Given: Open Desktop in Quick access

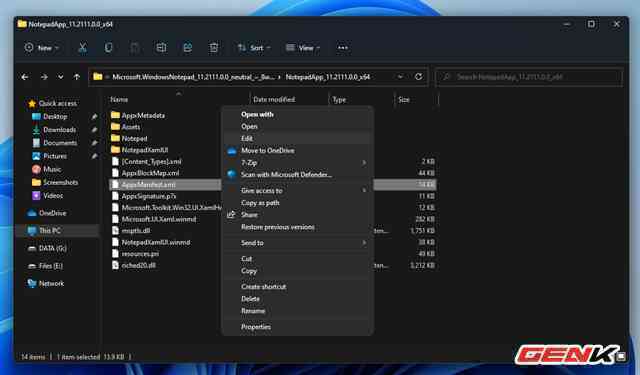Looking at the screenshot, I should point(55,117).
